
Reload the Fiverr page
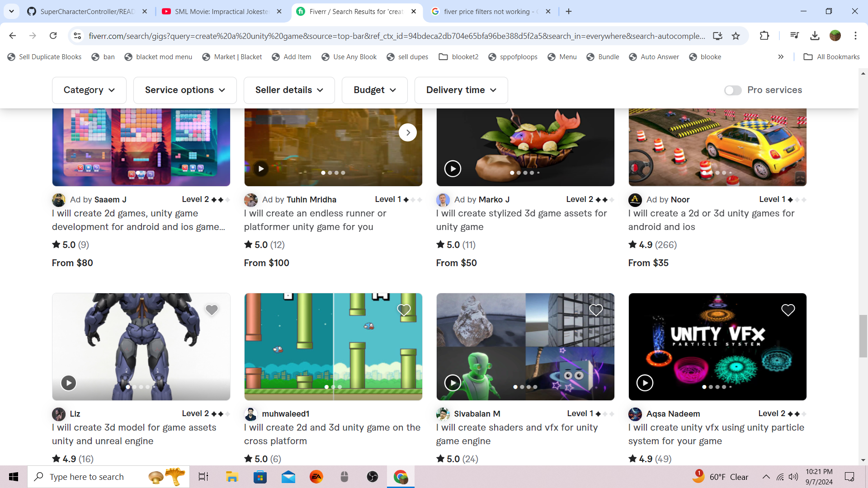point(53,36)
